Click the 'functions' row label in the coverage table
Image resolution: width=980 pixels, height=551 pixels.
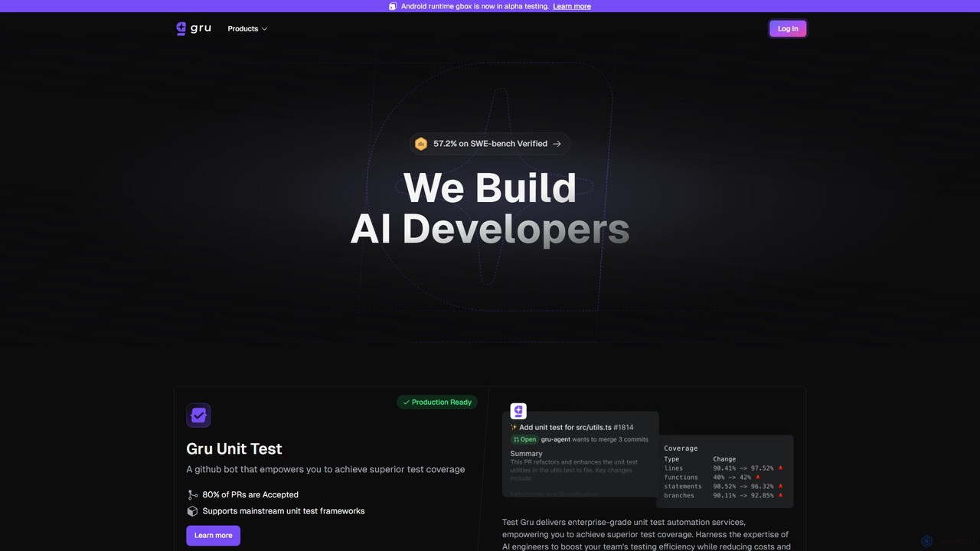pos(681,478)
